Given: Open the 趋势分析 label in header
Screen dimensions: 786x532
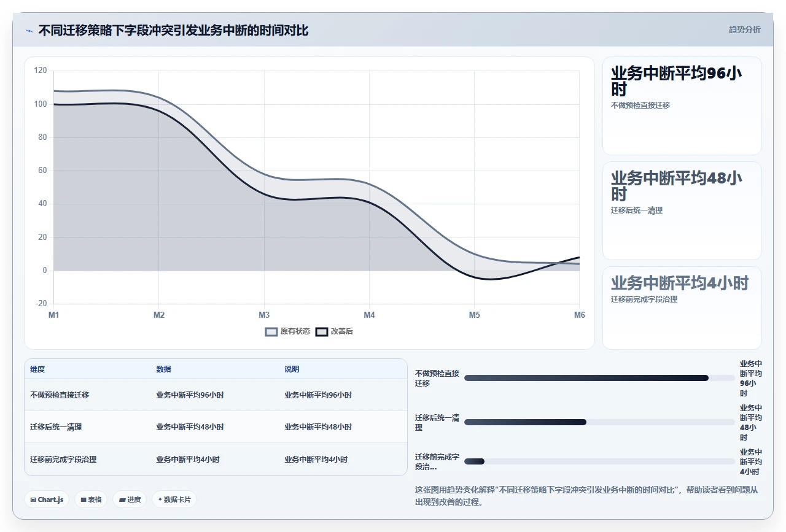Looking at the screenshot, I should [744, 29].
